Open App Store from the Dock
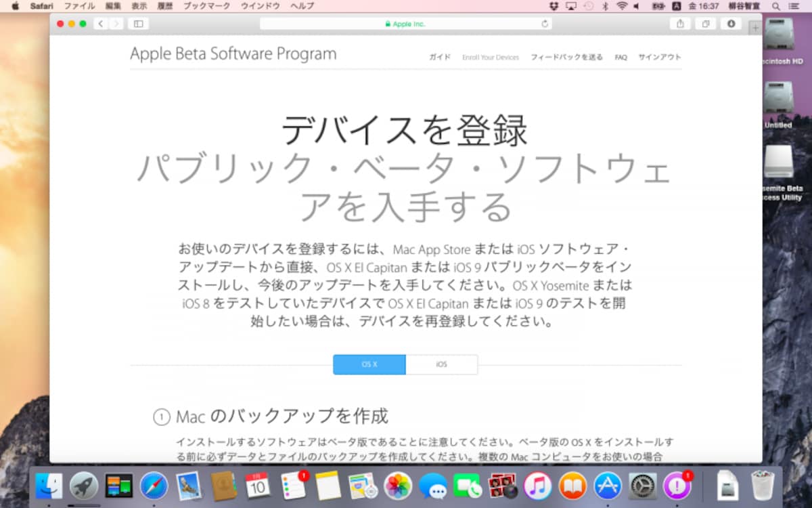 coord(608,486)
